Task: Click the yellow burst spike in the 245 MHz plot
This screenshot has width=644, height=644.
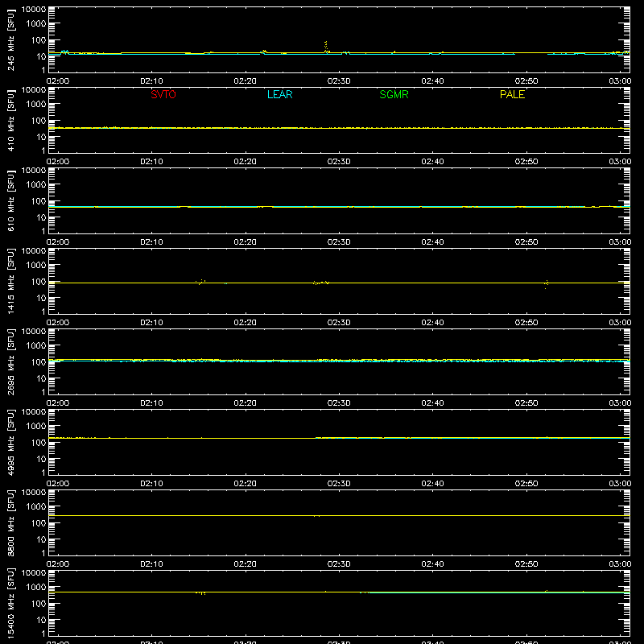Action: tap(326, 47)
